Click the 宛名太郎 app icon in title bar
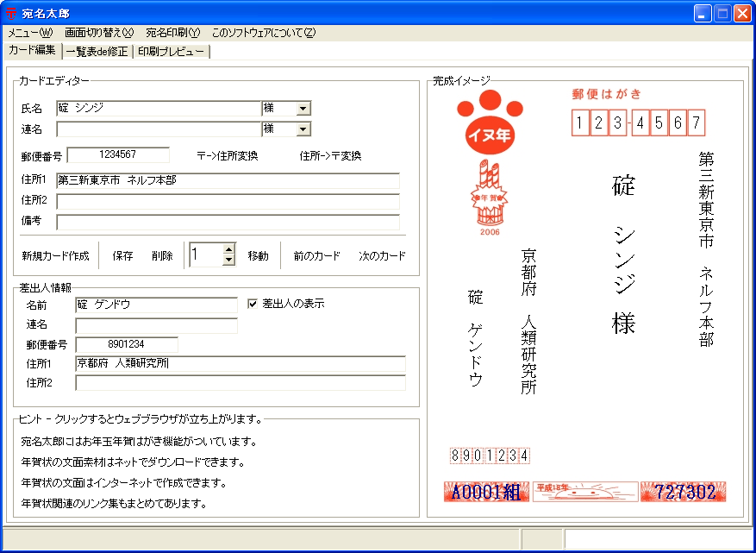This screenshot has width=756, height=553. (x=10, y=14)
